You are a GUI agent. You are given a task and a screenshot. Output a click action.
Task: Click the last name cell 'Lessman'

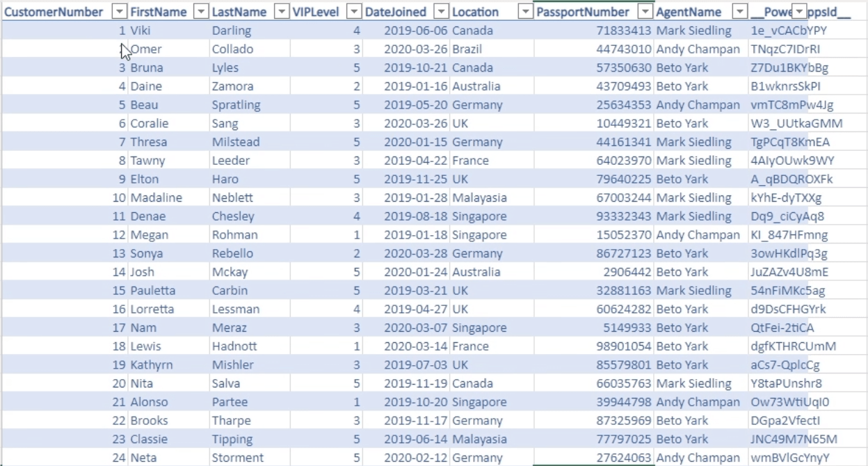(250, 309)
